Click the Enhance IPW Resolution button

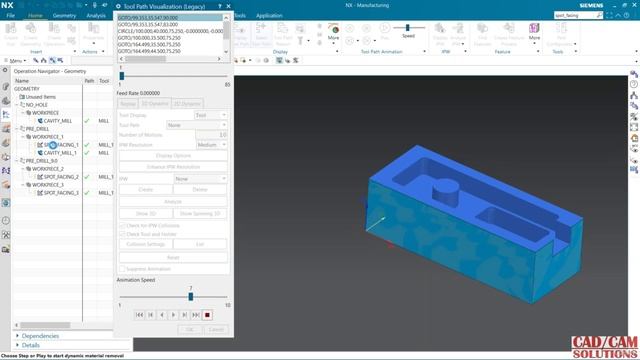coord(173,167)
